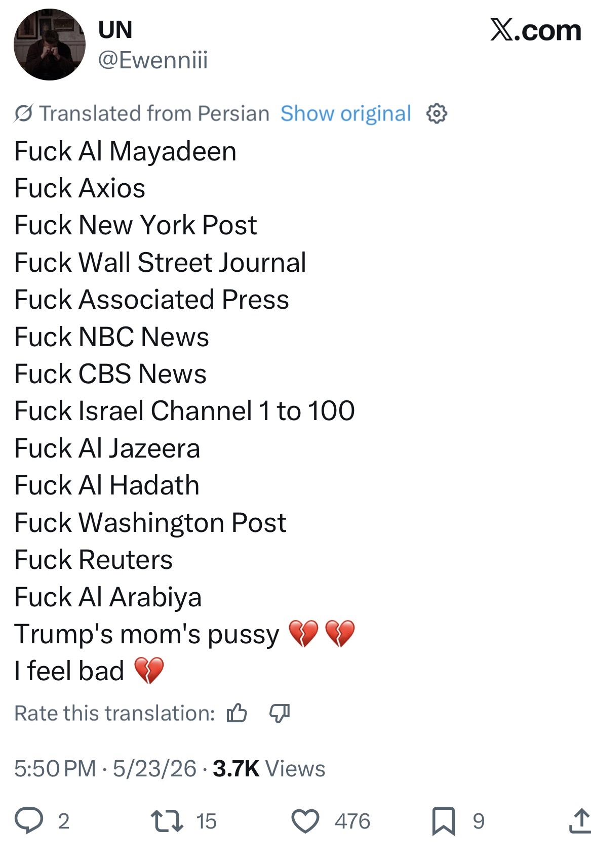Viewport: 591px width, 868px height.
Task: Click the UN display name
Action: pyautogui.click(x=115, y=29)
